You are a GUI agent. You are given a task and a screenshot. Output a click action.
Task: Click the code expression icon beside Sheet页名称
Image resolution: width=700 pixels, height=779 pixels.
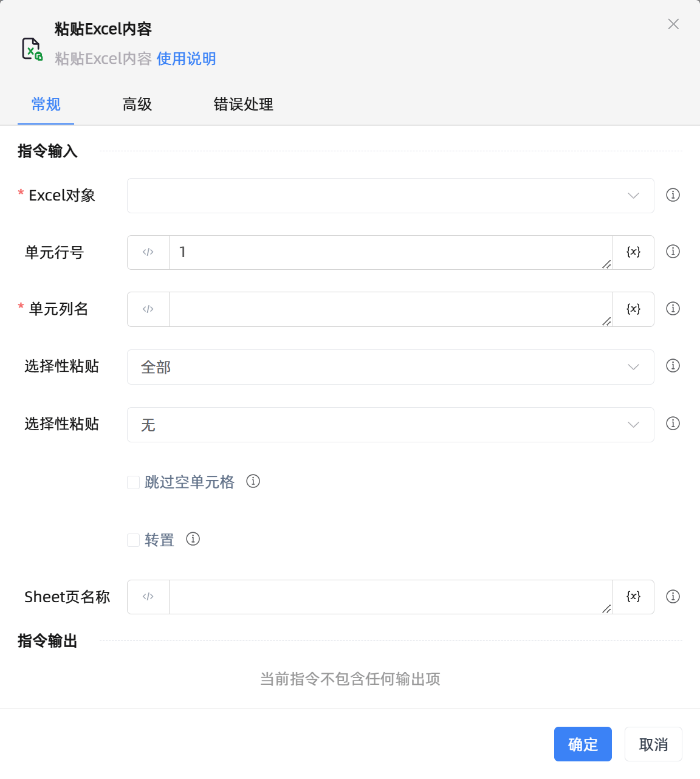coord(148,597)
